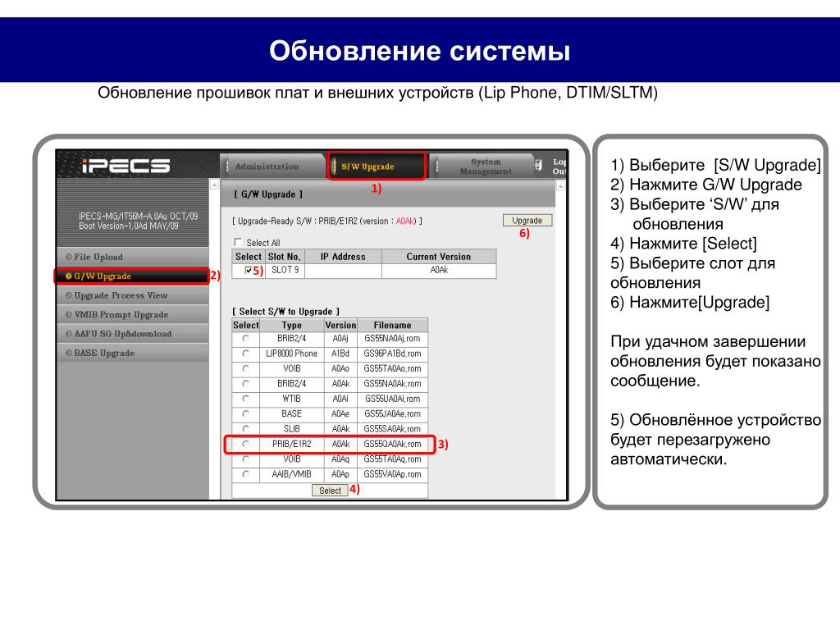
Task: Select the BASE radio button
Action: click(x=245, y=413)
